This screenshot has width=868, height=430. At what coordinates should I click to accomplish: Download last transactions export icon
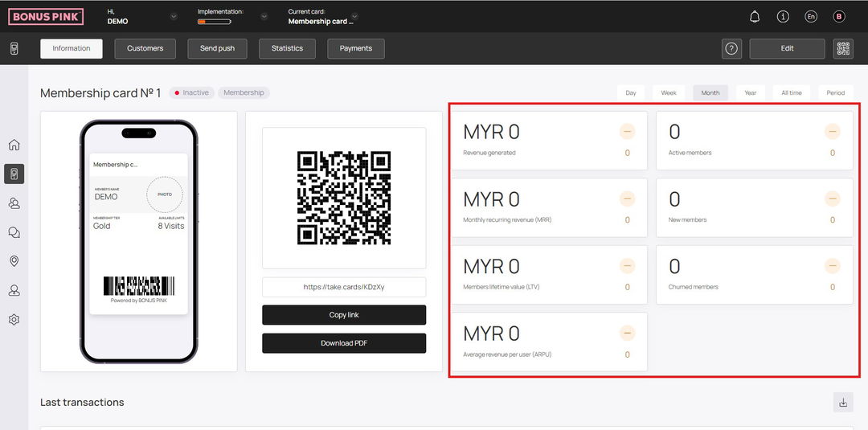(x=843, y=403)
